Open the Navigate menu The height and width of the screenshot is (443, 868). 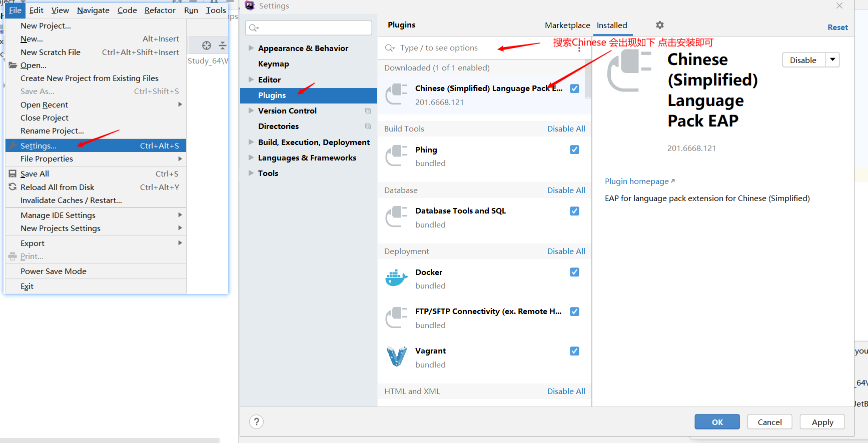93,10
